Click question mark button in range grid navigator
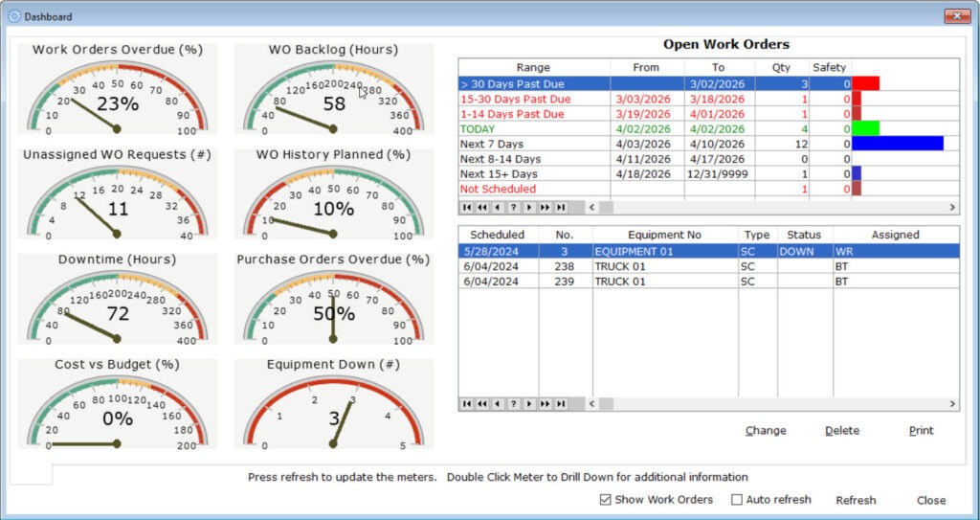The width and height of the screenshot is (980, 520). point(513,207)
